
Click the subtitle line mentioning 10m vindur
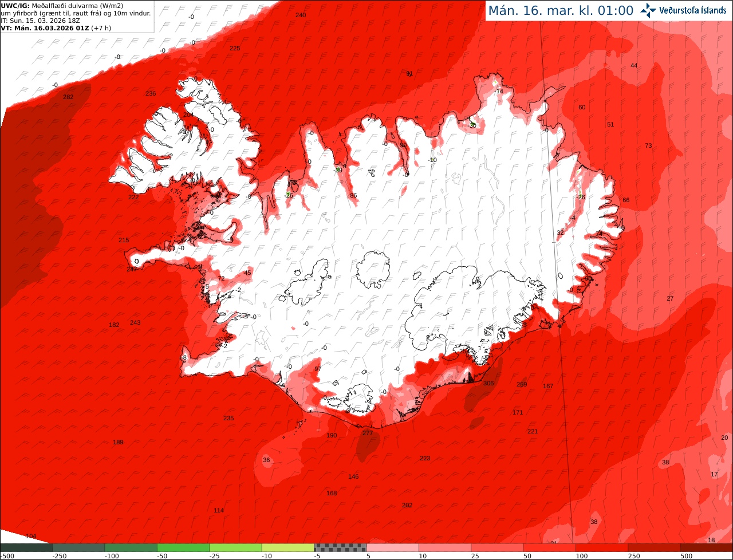point(76,13)
